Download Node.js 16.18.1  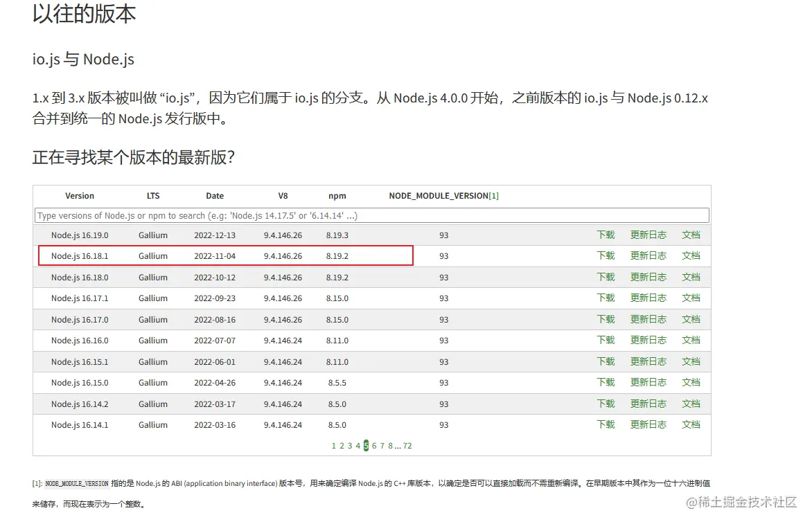606,255
